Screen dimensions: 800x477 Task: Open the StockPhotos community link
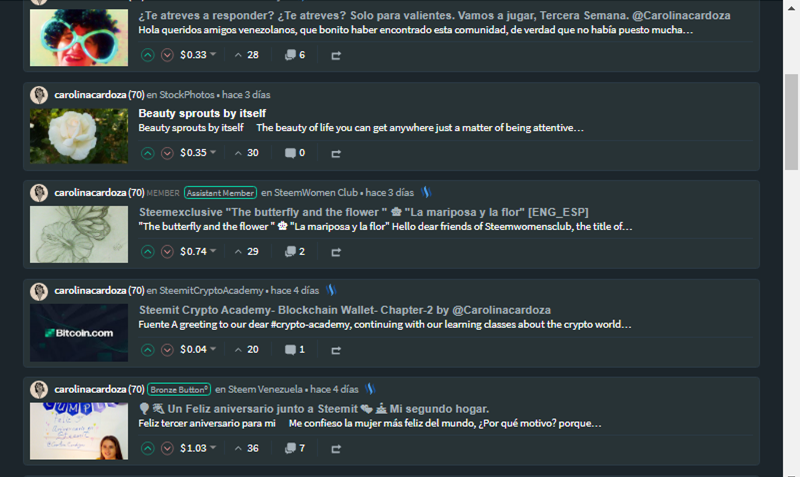(x=187, y=94)
